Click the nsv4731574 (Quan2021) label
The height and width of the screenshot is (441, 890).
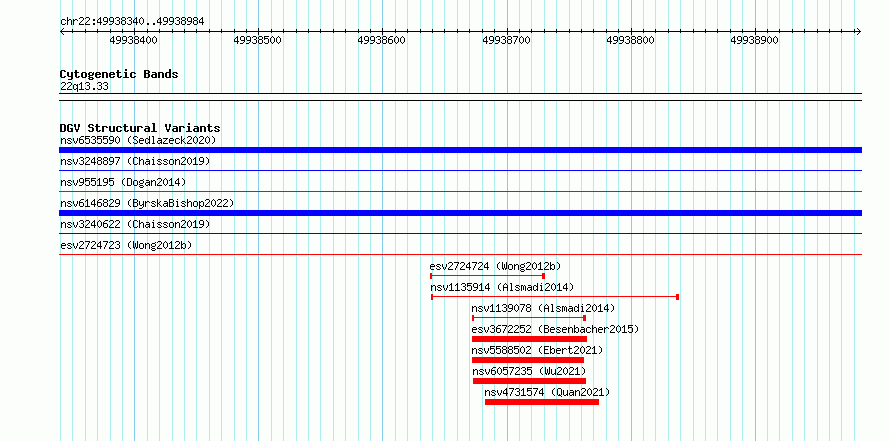[x=547, y=392]
